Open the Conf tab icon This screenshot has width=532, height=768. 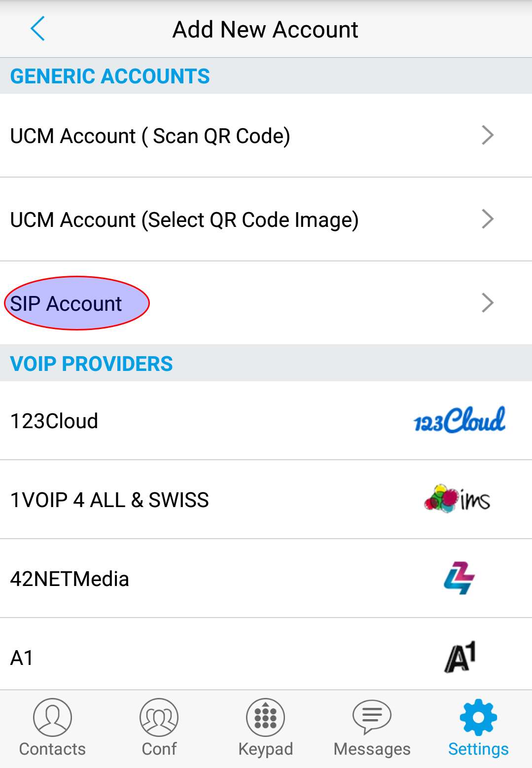click(159, 717)
